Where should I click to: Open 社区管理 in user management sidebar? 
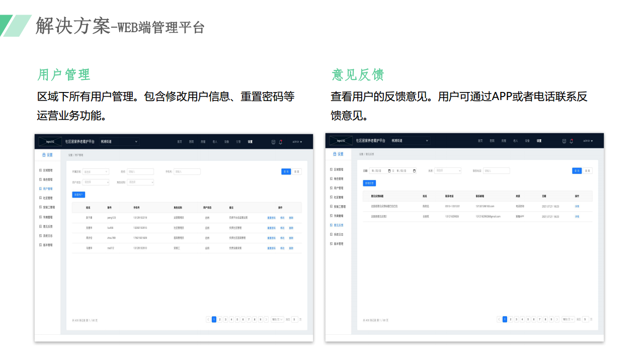pyautogui.click(x=46, y=198)
